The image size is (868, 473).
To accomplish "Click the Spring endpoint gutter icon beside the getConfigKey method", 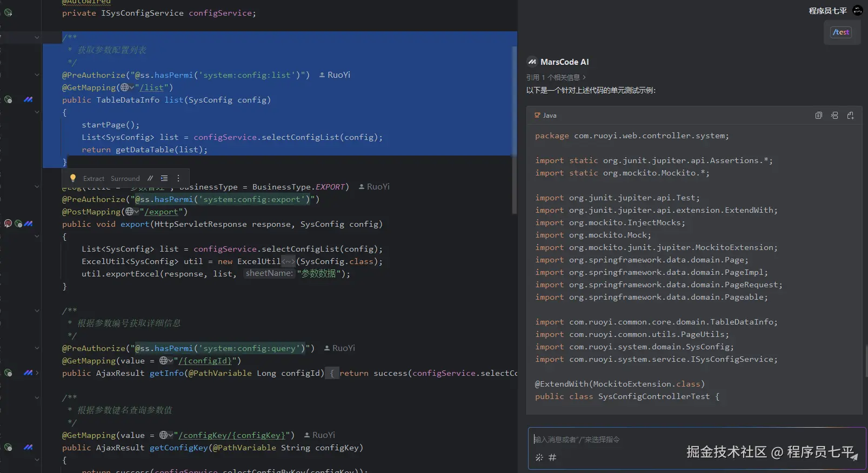I will click(8, 447).
